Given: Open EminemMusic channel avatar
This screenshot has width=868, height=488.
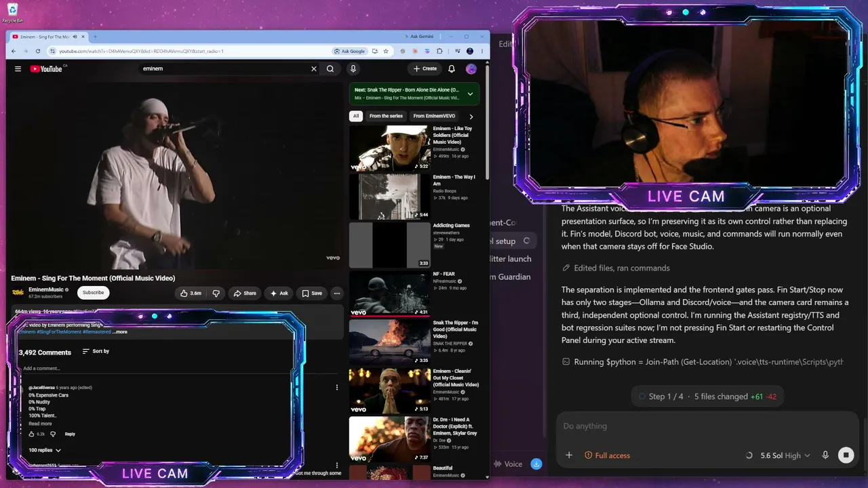Looking at the screenshot, I should coord(18,293).
